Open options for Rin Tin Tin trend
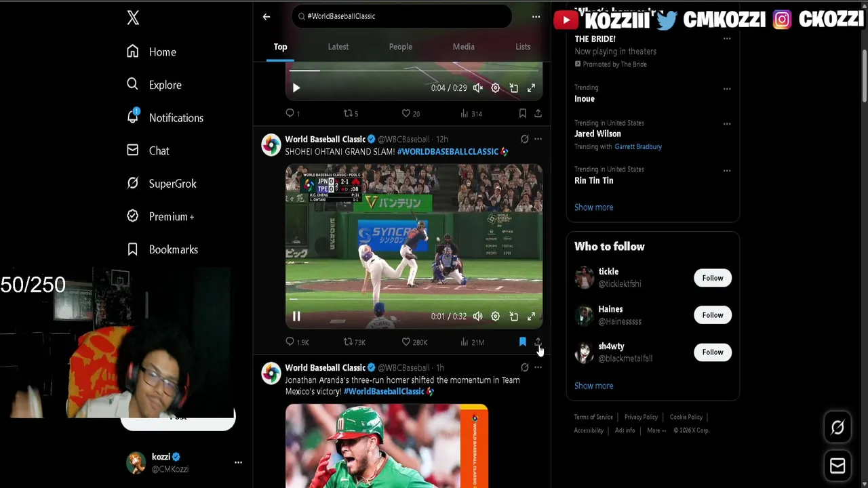Image resolution: width=868 pixels, height=488 pixels. (727, 171)
